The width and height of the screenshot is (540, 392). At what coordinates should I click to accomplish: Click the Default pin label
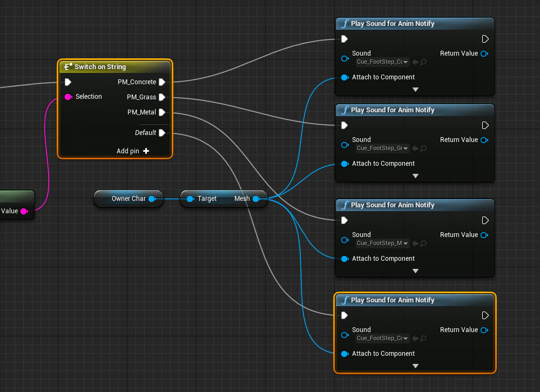[x=145, y=133]
